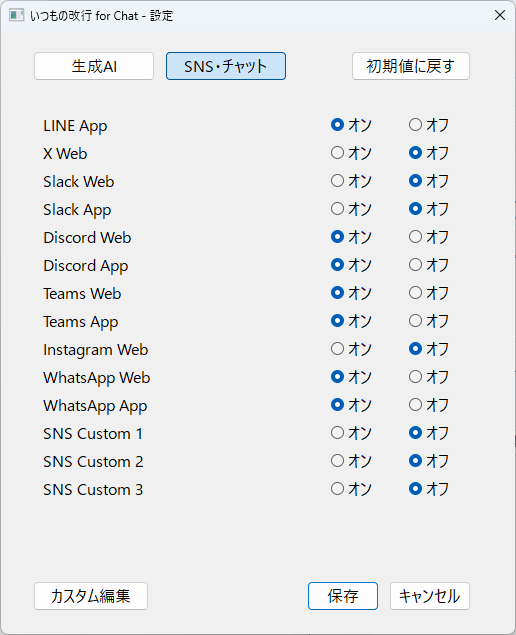Viewport: 516px width, 635px height.
Task: Enable Slack App with オン
Action: pos(351,209)
